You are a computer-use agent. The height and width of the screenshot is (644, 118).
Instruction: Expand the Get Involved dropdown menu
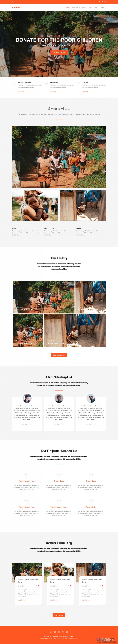click(76, 7)
